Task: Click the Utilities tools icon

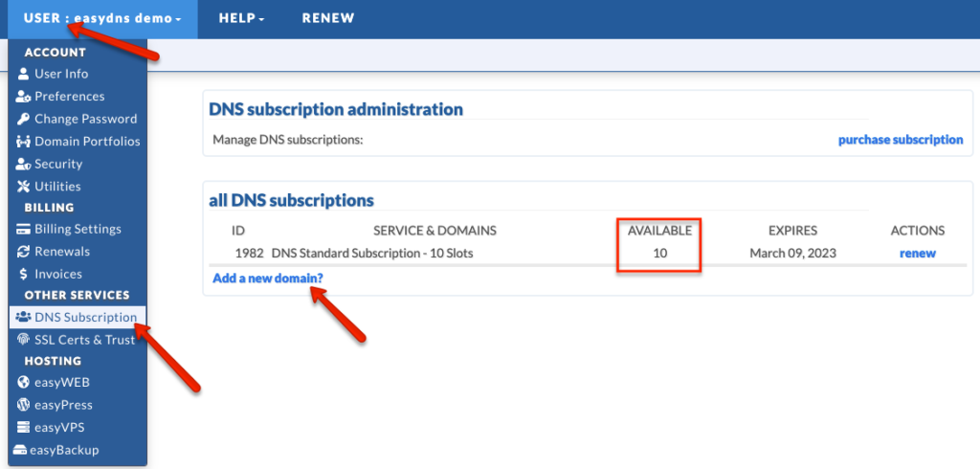Action: click(23, 187)
